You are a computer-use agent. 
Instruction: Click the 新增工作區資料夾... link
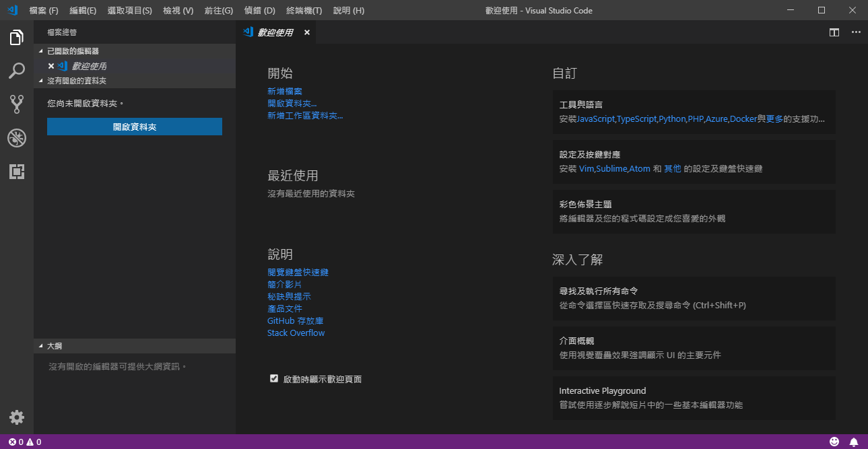(x=305, y=116)
